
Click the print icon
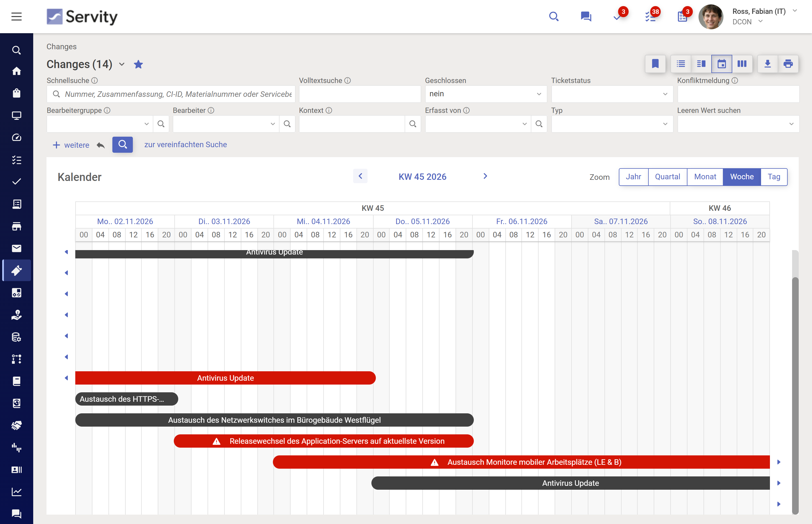tap(788, 64)
